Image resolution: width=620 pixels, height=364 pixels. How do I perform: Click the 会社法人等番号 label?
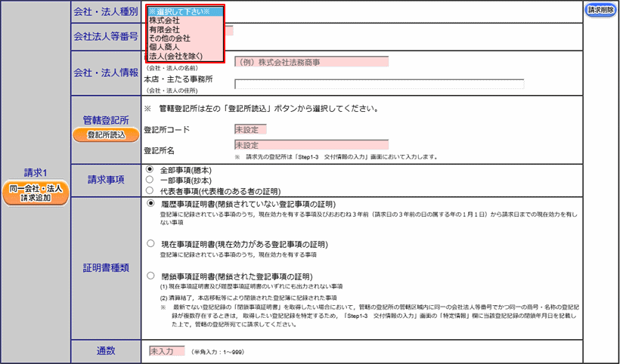coord(106,37)
